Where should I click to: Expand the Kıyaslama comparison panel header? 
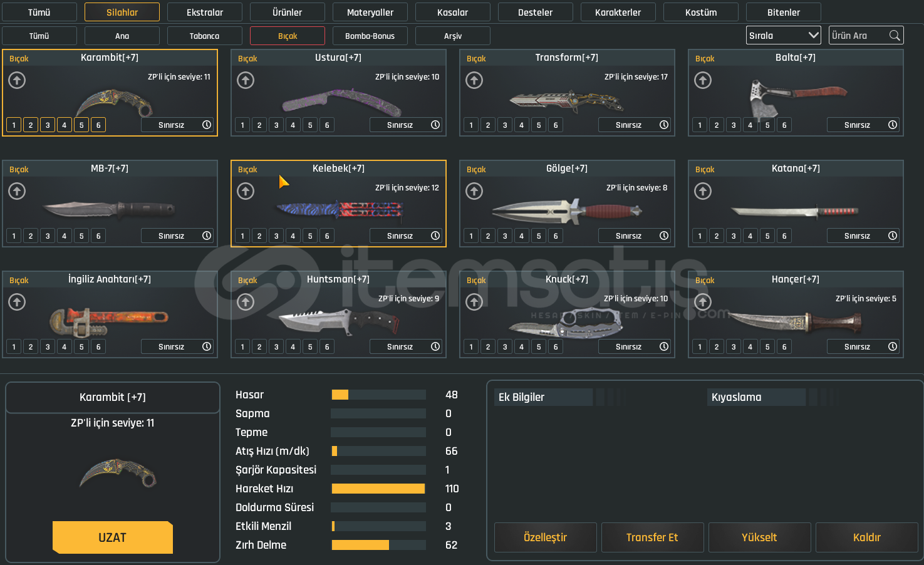[x=757, y=397]
